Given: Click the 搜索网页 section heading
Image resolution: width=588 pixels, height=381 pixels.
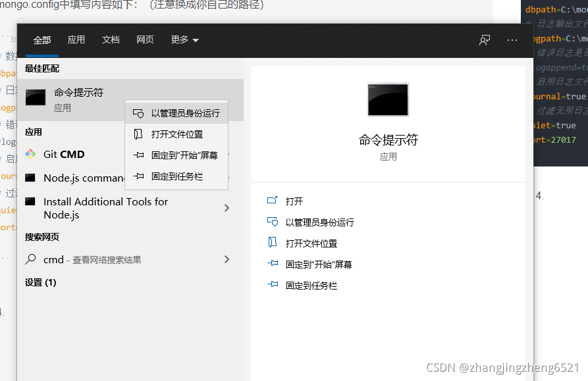Looking at the screenshot, I should coord(42,237).
